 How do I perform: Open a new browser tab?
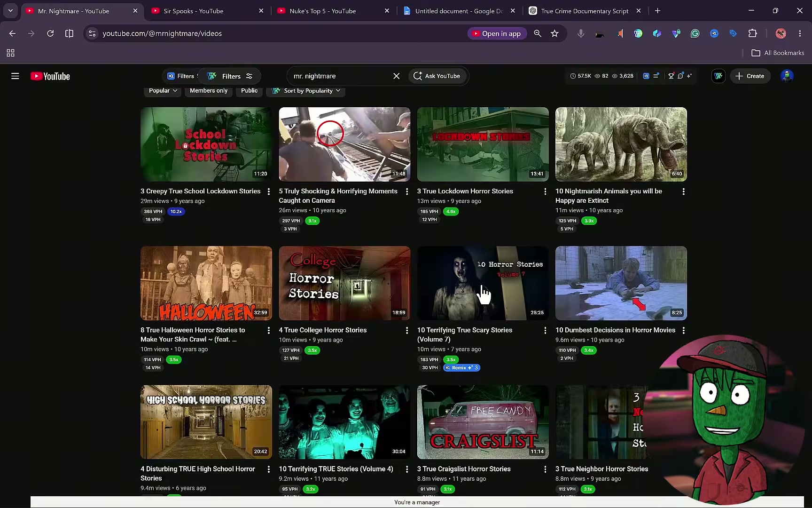(x=657, y=11)
